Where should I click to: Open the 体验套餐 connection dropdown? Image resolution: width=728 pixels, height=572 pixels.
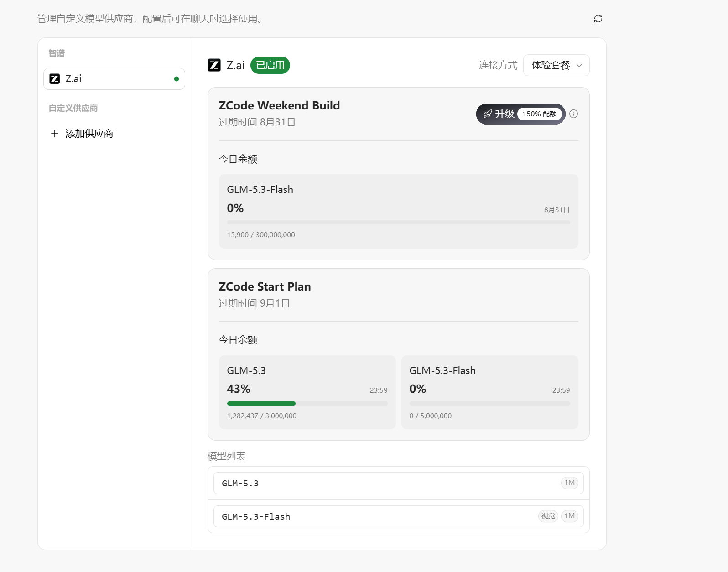[556, 65]
